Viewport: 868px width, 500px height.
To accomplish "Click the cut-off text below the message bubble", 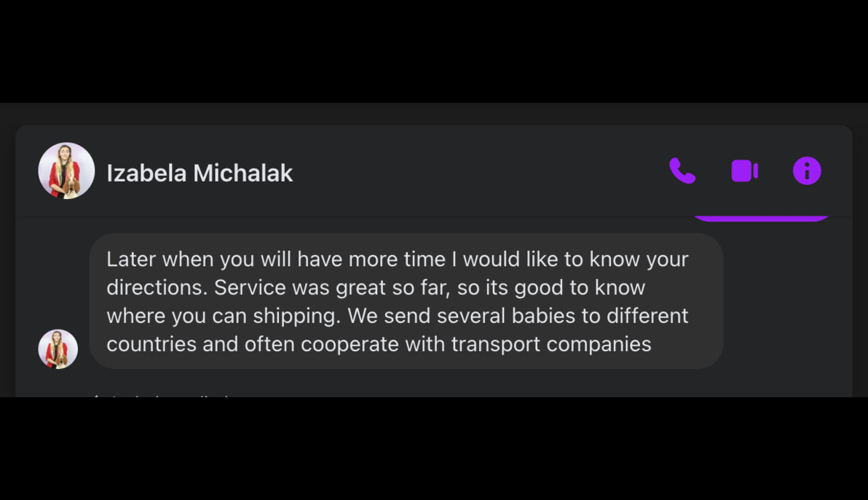I will point(167,394).
